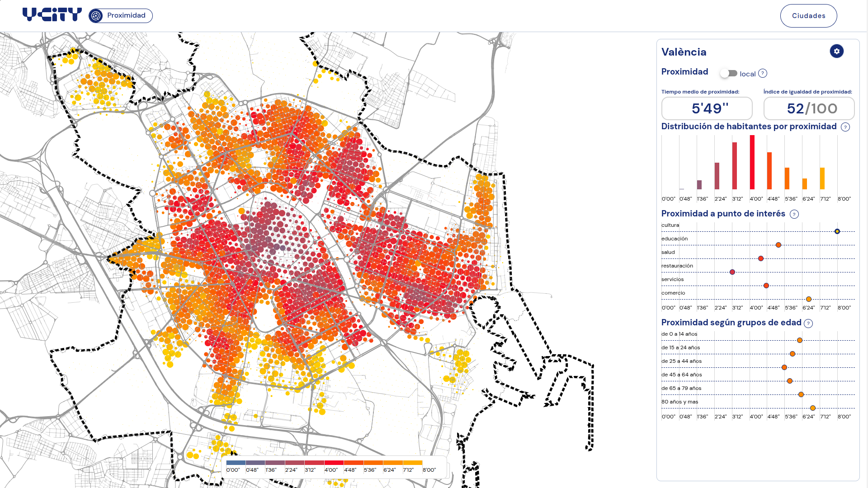Click the 3'12" legend color swatch
This screenshot has width=868, height=488.
[314, 463]
